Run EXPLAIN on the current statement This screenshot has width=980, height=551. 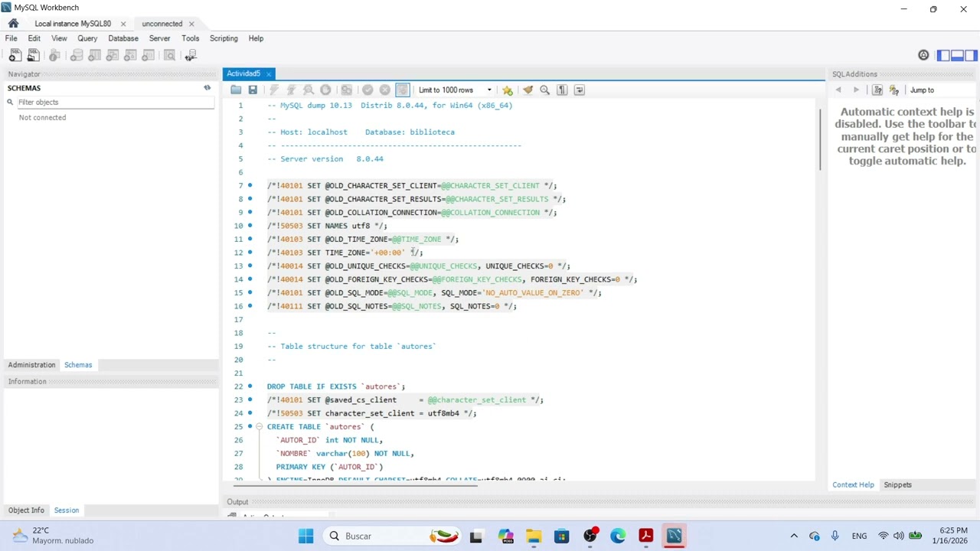(x=309, y=90)
